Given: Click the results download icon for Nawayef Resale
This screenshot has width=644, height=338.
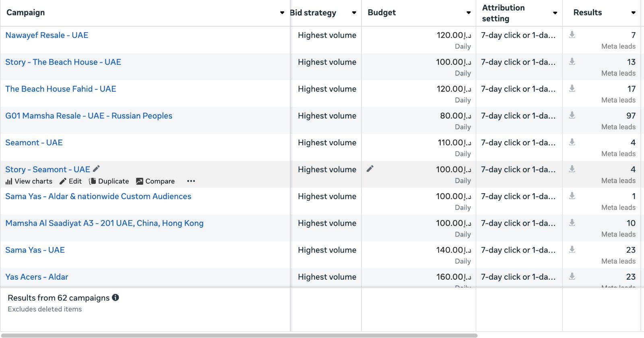Looking at the screenshot, I should (572, 35).
